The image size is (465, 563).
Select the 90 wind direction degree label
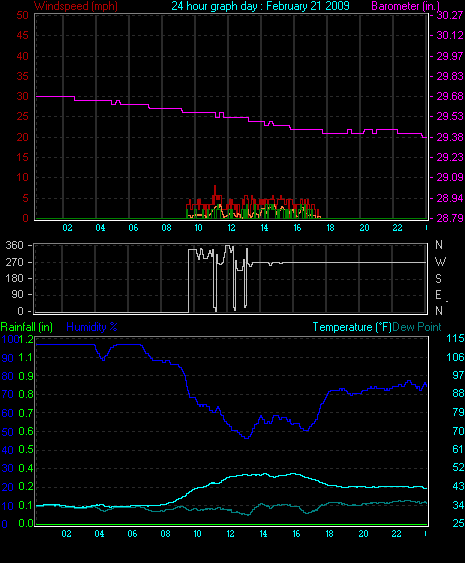[18, 294]
